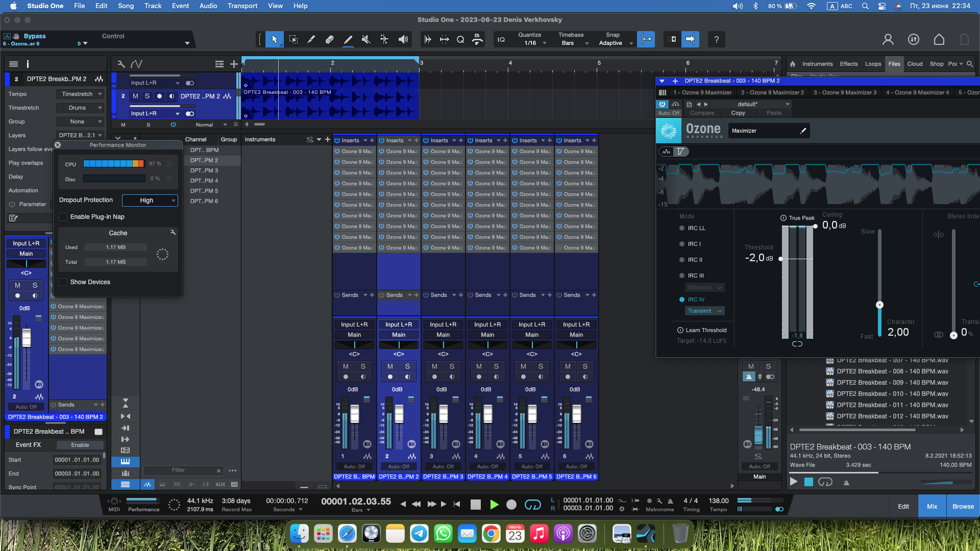The image size is (980, 551).
Task: Open the Home start page icon
Action: point(939,39)
